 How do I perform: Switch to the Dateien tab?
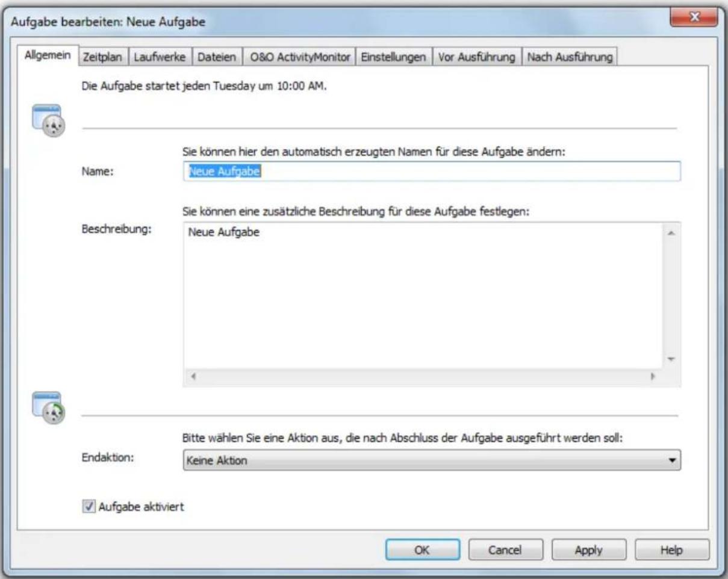(x=217, y=57)
